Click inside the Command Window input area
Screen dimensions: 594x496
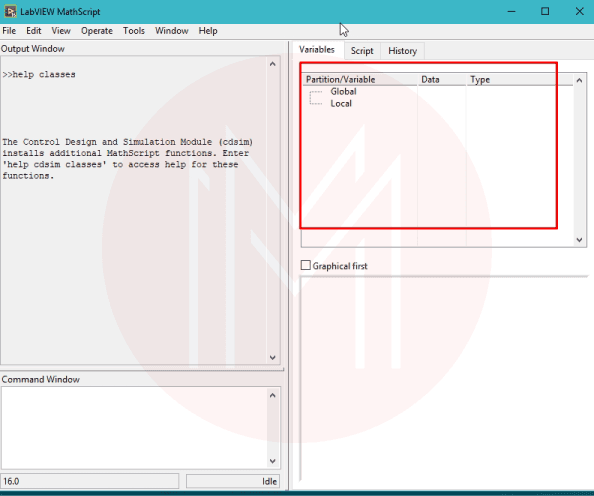134,428
